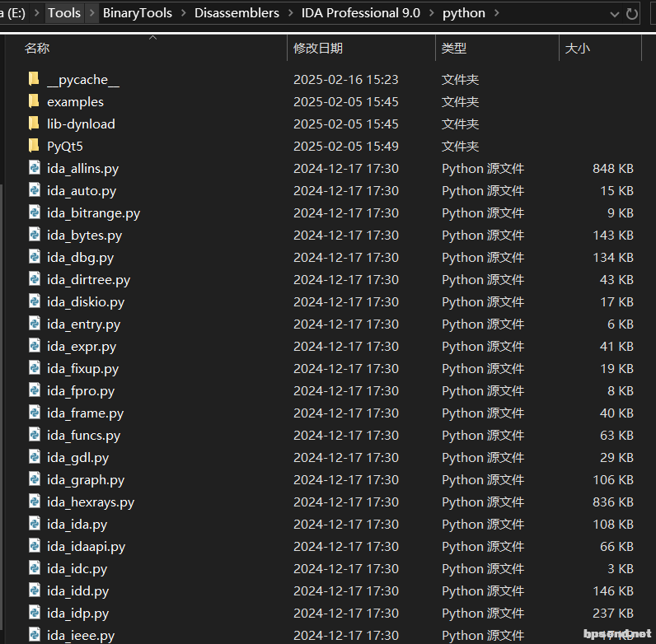The width and height of the screenshot is (656, 644).
Task: Select the file name ida_ieee.py
Action: tap(81, 636)
